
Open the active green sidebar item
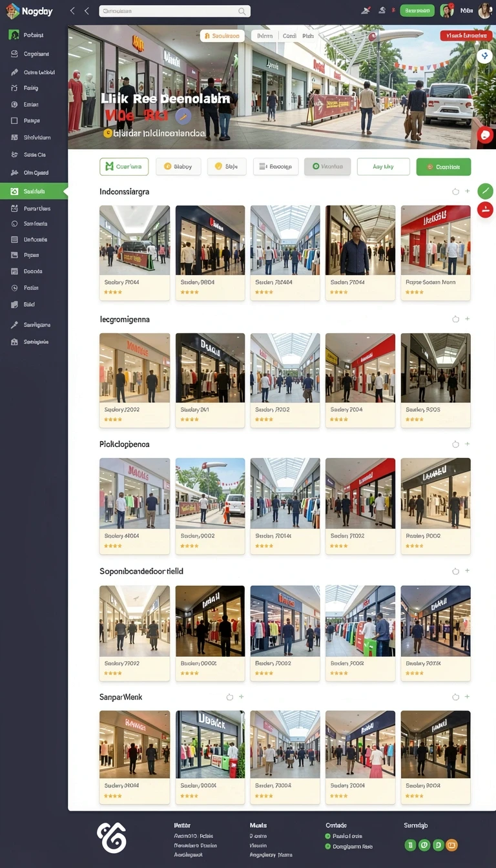click(34, 191)
